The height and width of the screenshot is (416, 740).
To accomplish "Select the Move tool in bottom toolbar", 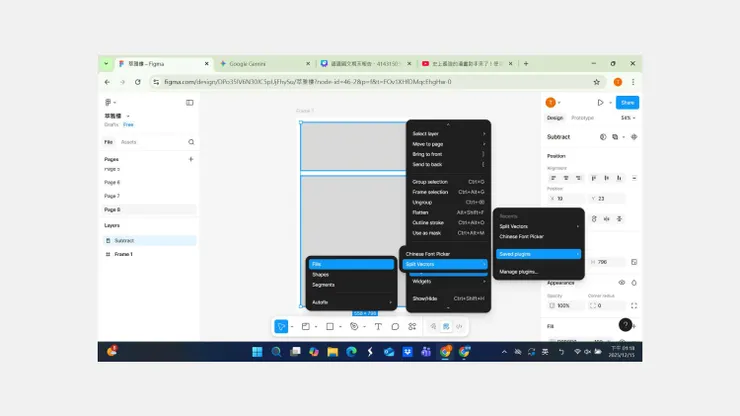I will 281,326.
